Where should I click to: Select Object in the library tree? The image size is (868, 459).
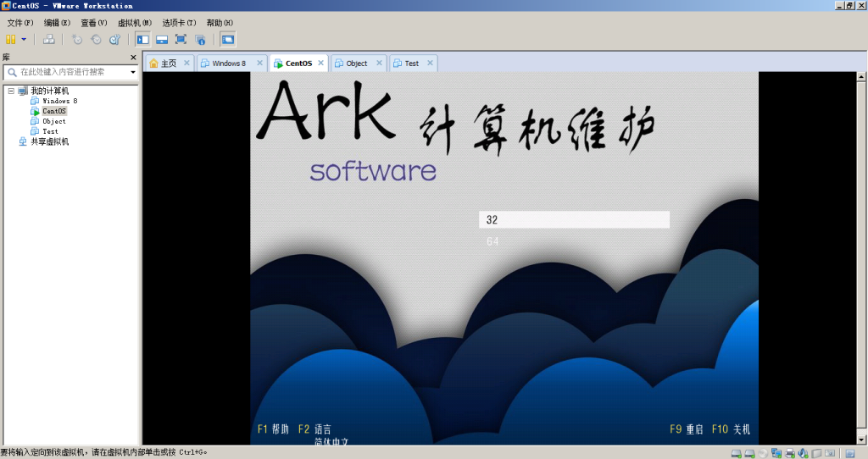[x=53, y=121]
